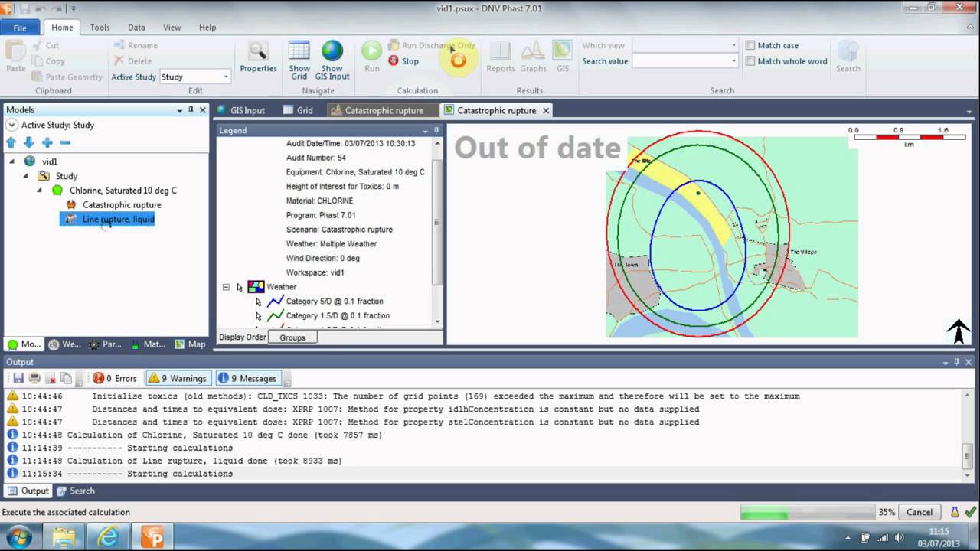
Task: Collapse the Weather group in Legend
Action: pos(226,287)
